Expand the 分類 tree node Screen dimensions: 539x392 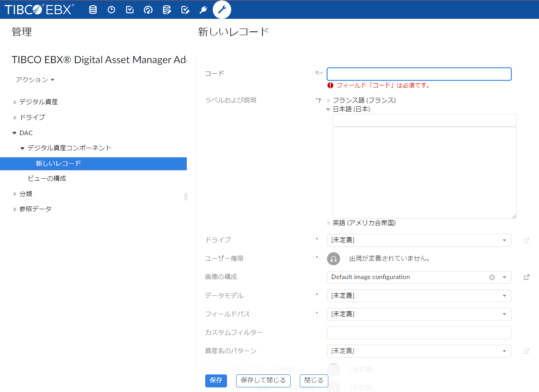tap(15, 194)
